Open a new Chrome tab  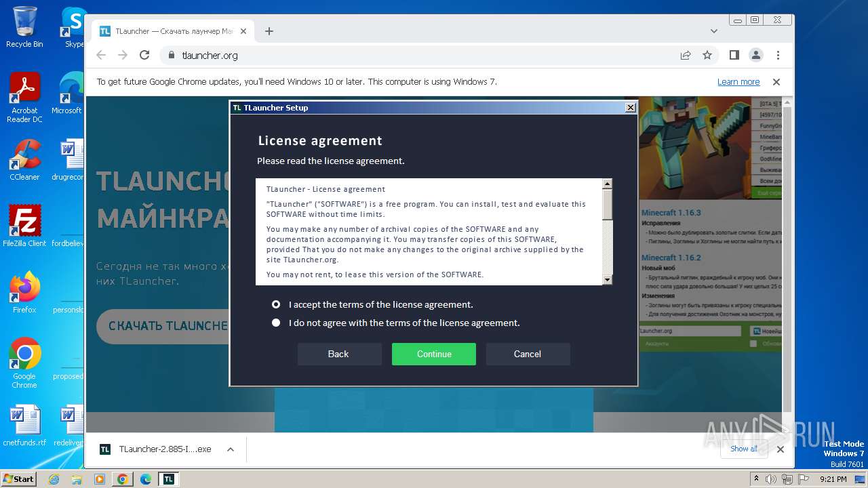tap(269, 31)
